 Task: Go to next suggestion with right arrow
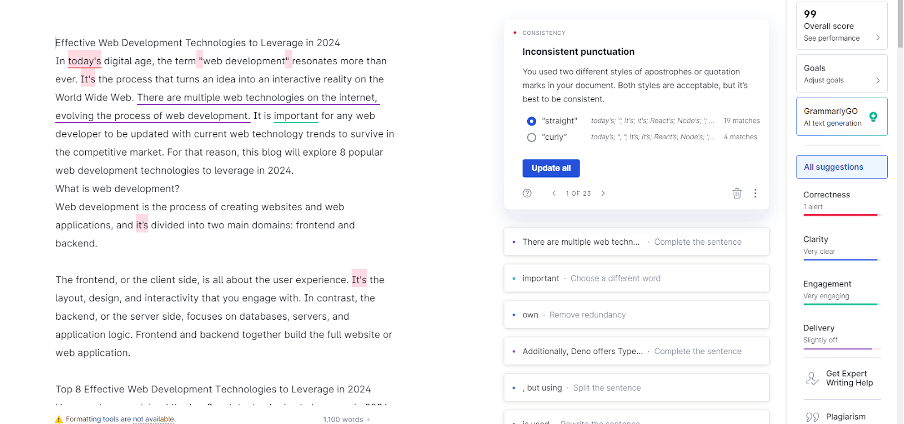[x=603, y=193]
